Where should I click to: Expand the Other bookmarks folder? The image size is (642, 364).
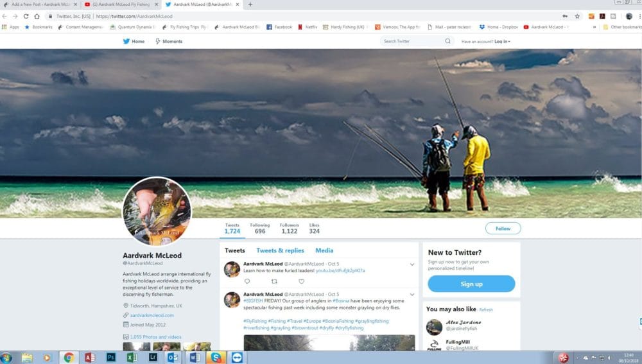[622, 27]
